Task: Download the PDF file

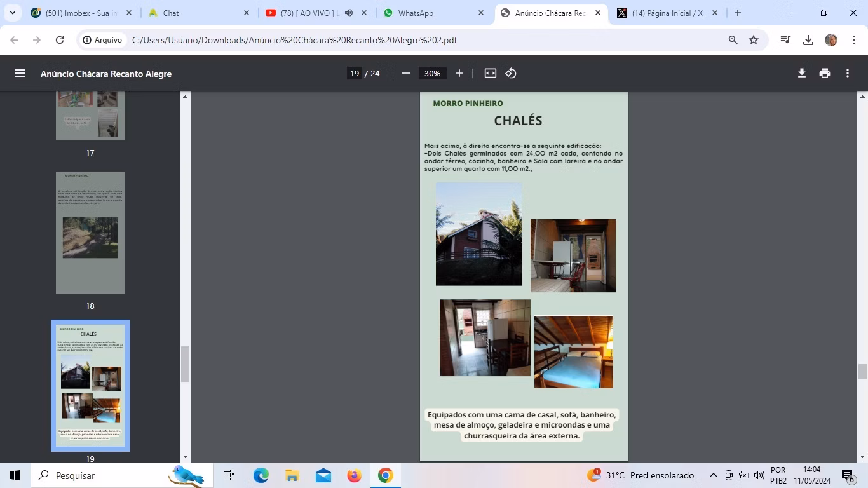Action: [x=802, y=73]
